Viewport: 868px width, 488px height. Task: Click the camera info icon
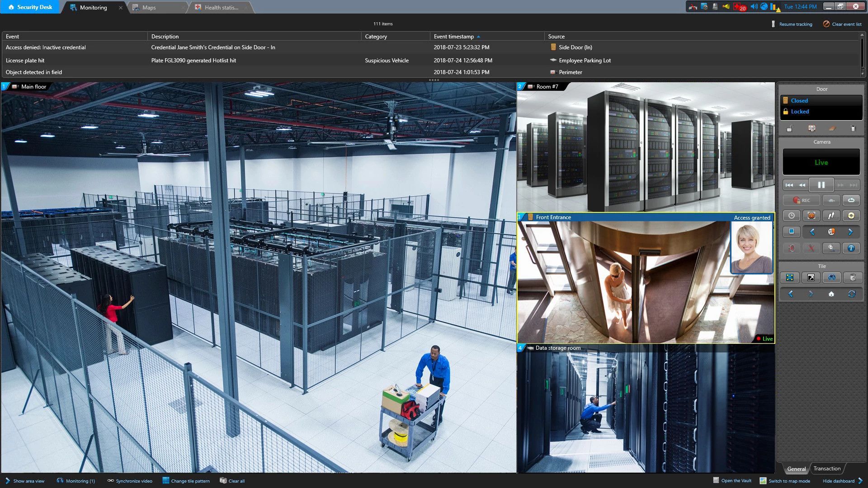coord(851,248)
